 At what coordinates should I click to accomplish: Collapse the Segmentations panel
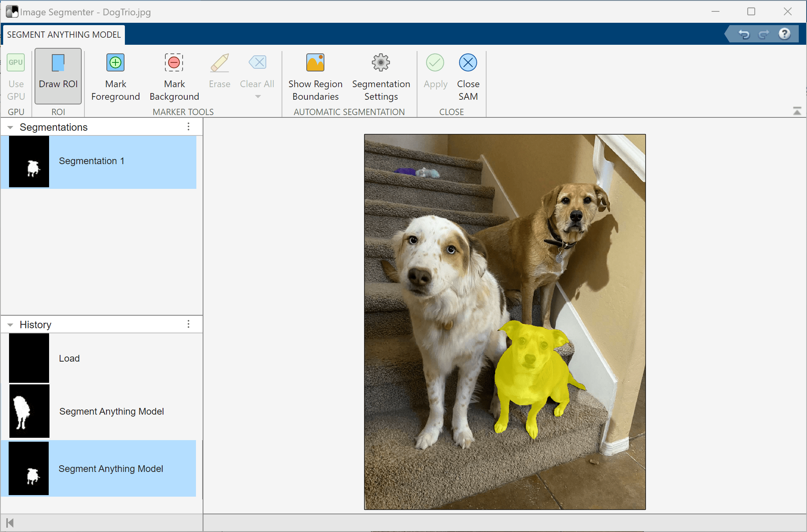(10, 127)
